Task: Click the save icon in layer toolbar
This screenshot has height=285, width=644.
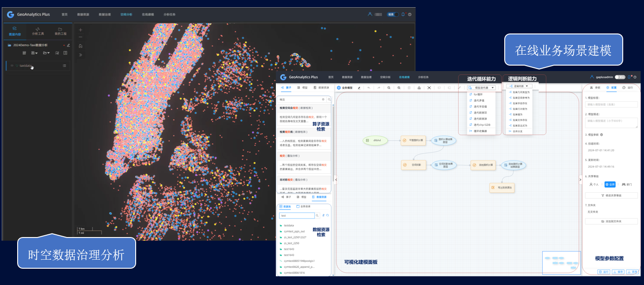Action: pyautogui.click(x=24, y=53)
